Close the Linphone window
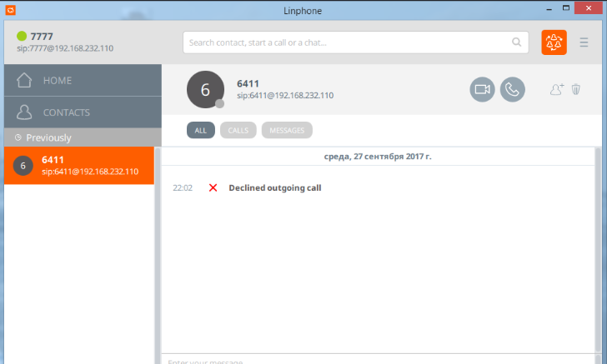 coord(589,8)
